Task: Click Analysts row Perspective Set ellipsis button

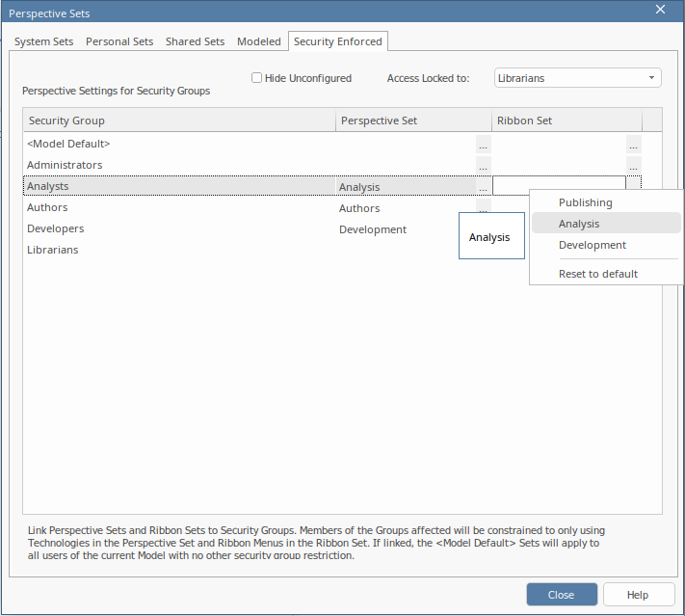Action: (483, 187)
